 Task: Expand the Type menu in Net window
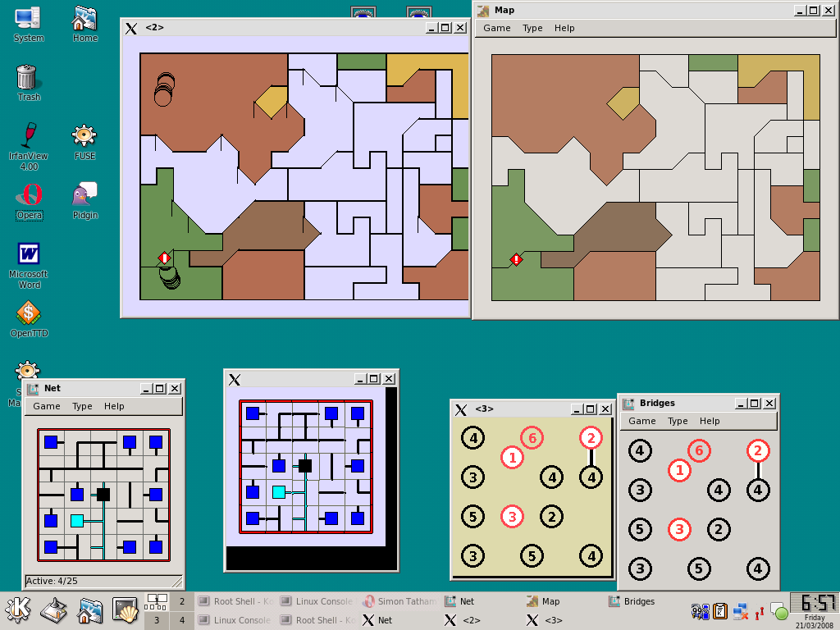[82, 406]
